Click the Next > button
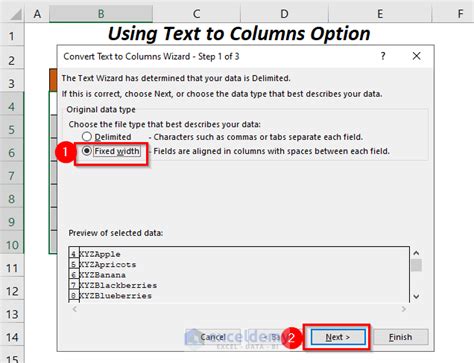The width and height of the screenshot is (474, 363). (338, 337)
